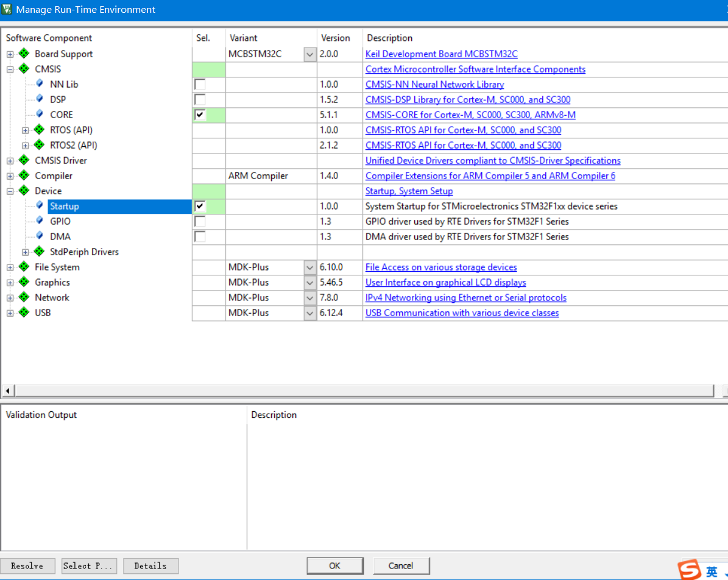Viewport: 728px width, 580px height.
Task: Expand the Board Support tree node
Action: point(10,54)
